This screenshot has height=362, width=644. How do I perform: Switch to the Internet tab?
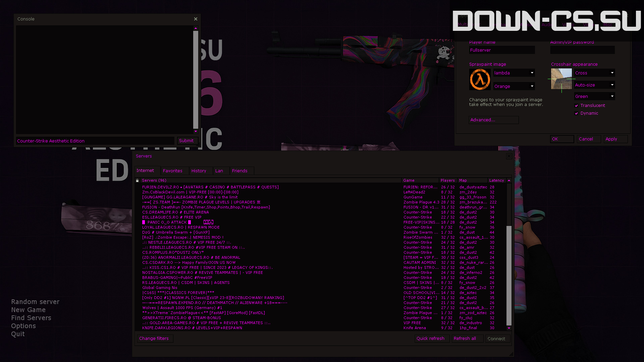pos(147,171)
